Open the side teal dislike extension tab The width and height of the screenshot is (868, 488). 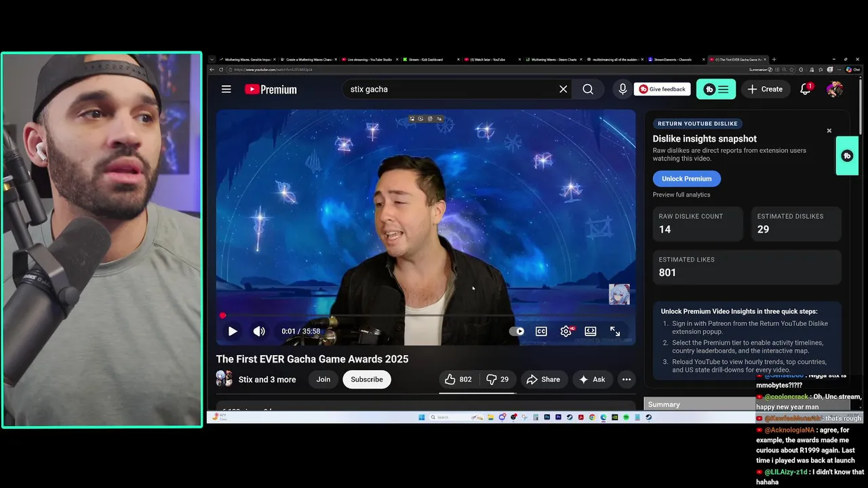pyautogui.click(x=847, y=156)
